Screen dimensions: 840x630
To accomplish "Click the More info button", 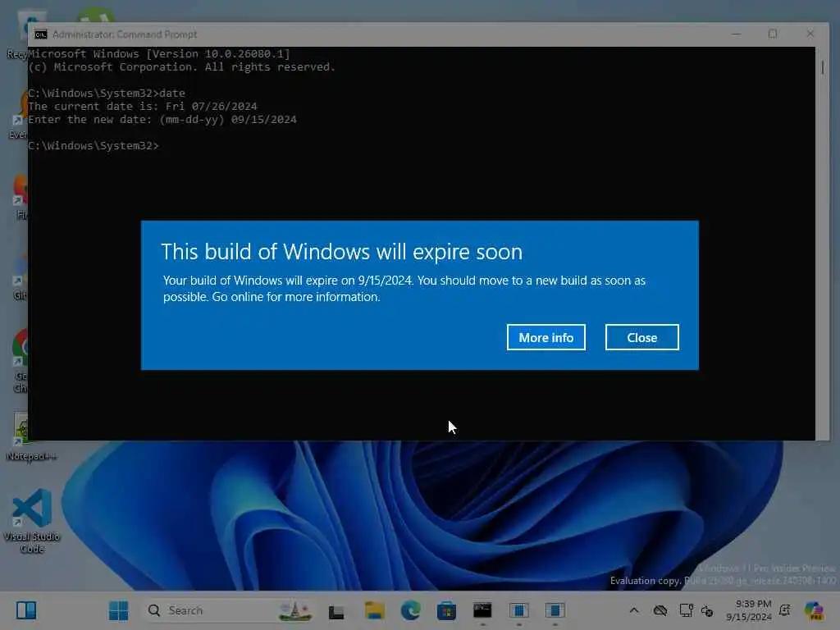I will point(546,337).
